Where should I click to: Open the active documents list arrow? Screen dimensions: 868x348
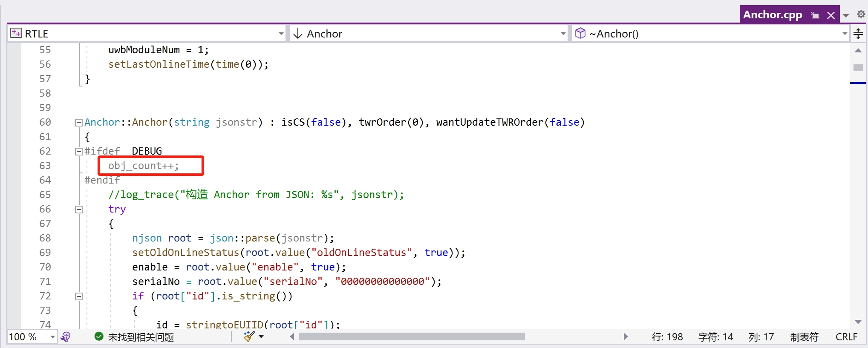[846, 15]
